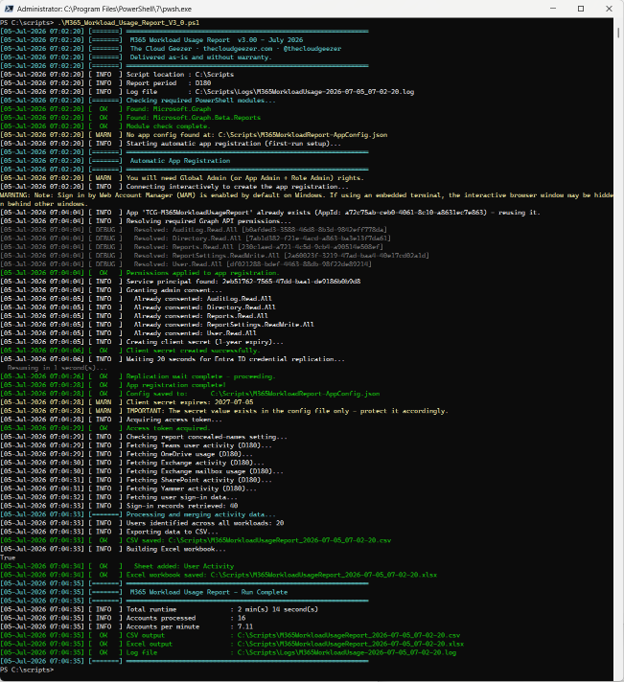This screenshot has height=682, width=624.
Task: Click 'You will need Global Admin' warning line
Action: click(245, 178)
